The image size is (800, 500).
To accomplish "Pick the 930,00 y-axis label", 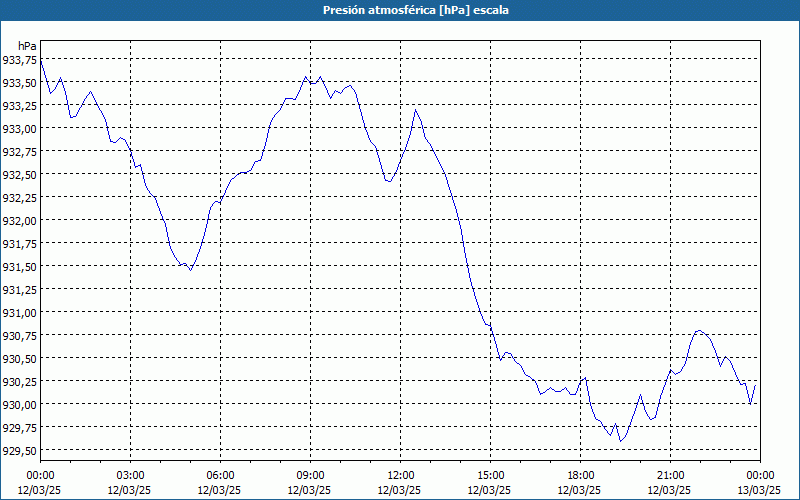I will (x=19, y=405).
